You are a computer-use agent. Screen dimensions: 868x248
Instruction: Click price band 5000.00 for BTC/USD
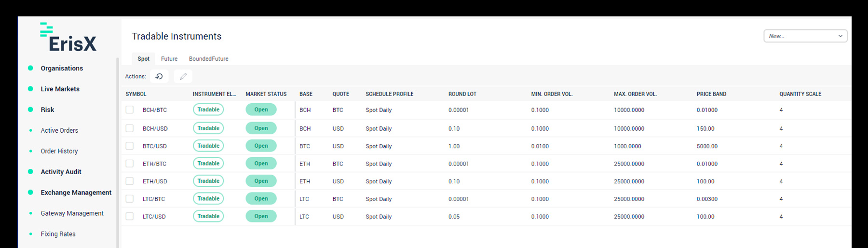click(707, 146)
